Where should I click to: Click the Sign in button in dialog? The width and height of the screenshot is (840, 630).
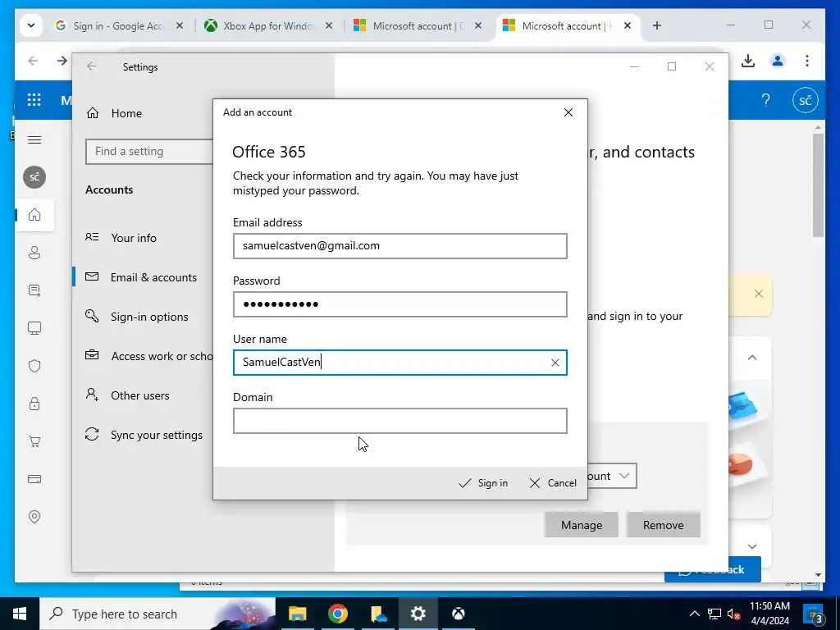pyautogui.click(x=483, y=482)
